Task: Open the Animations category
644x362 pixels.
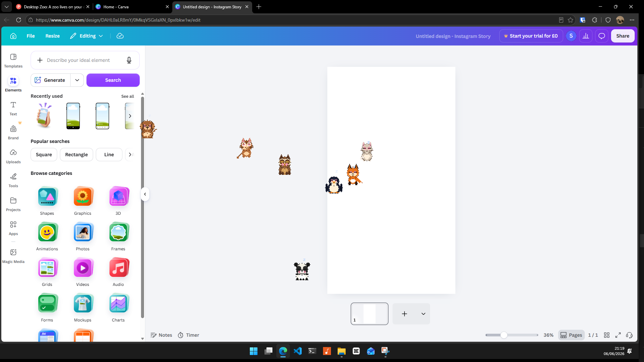Action: (47, 237)
